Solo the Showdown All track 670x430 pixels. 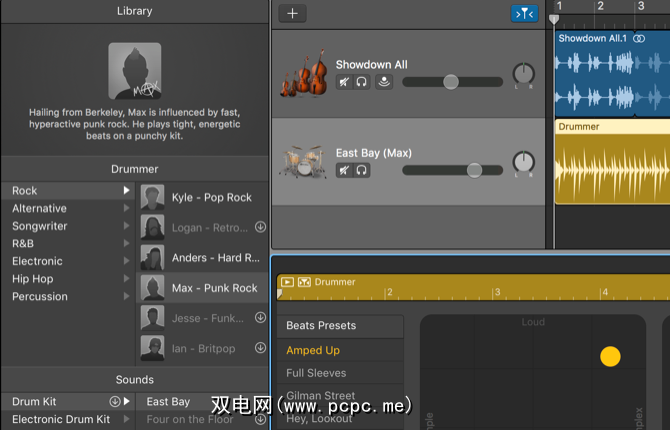pos(361,82)
